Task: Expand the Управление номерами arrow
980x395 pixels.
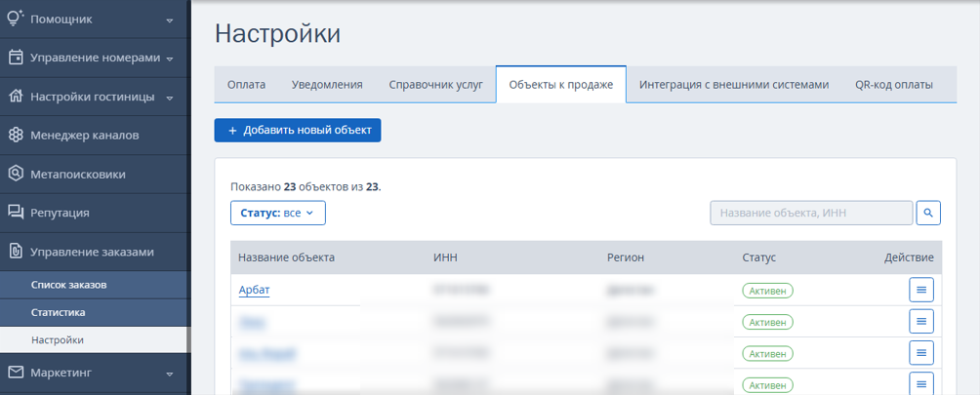Action: tap(170, 59)
